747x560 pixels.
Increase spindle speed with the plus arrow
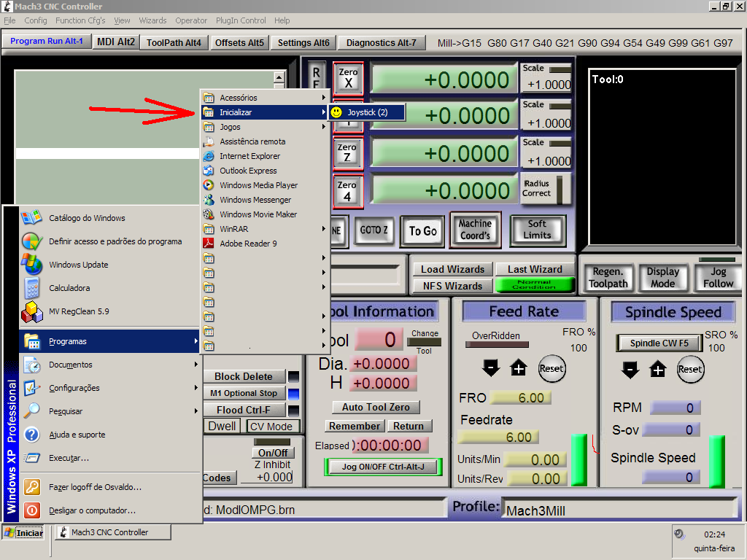coord(658,369)
